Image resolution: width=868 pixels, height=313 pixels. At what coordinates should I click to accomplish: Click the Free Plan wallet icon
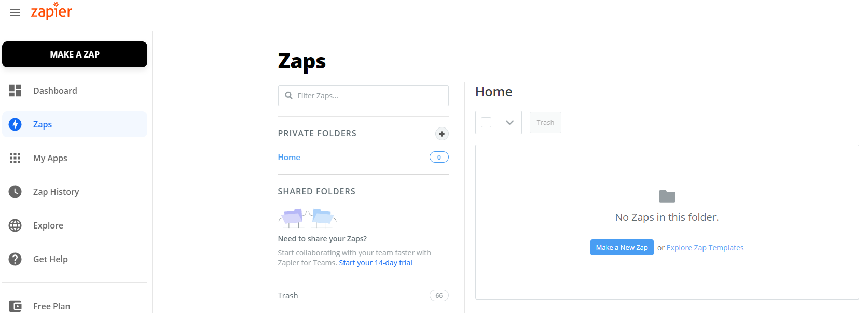(x=15, y=306)
